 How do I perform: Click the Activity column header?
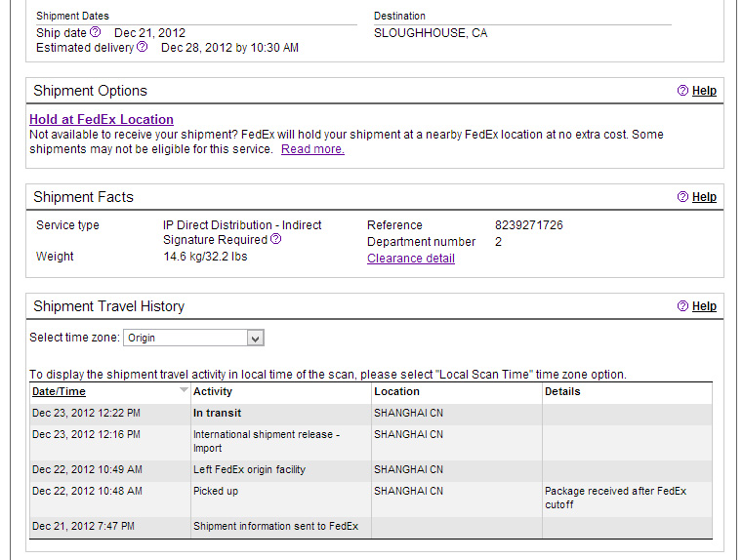coord(213,391)
